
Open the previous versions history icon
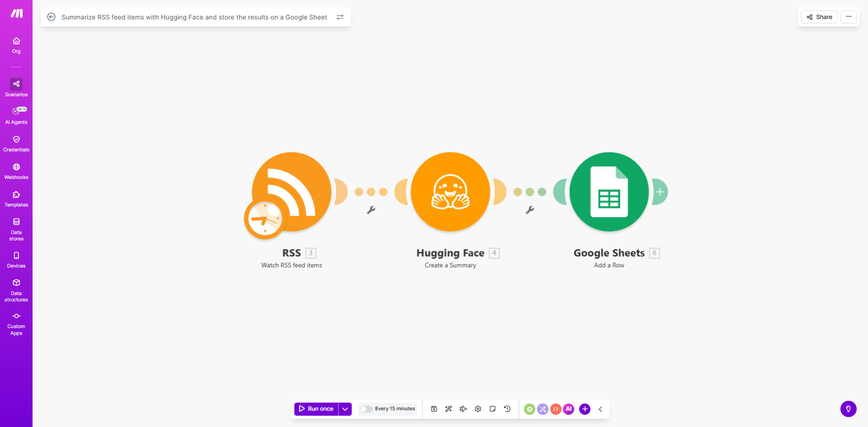tap(507, 409)
